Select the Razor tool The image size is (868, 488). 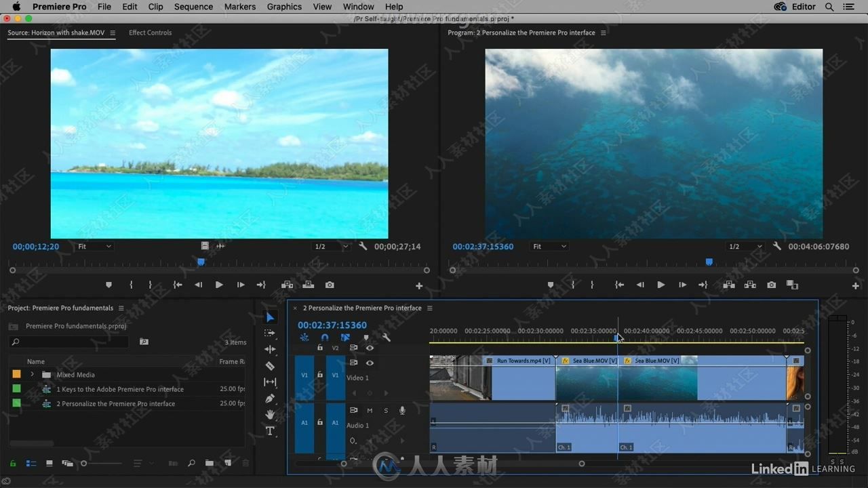(x=270, y=366)
